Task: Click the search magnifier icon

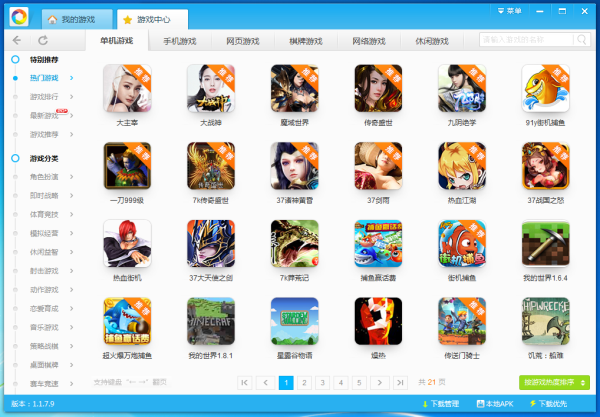Action: pyautogui.click(x=583, y=41)
